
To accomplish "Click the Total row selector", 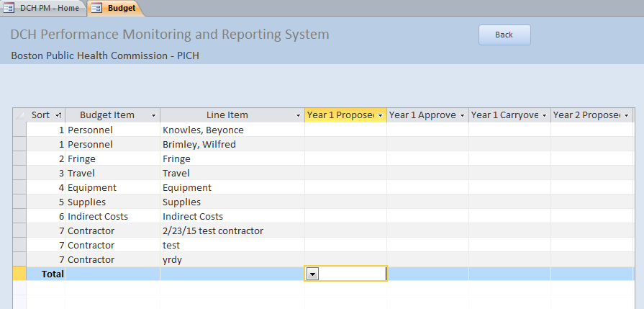I will click(x=19, y=274).
